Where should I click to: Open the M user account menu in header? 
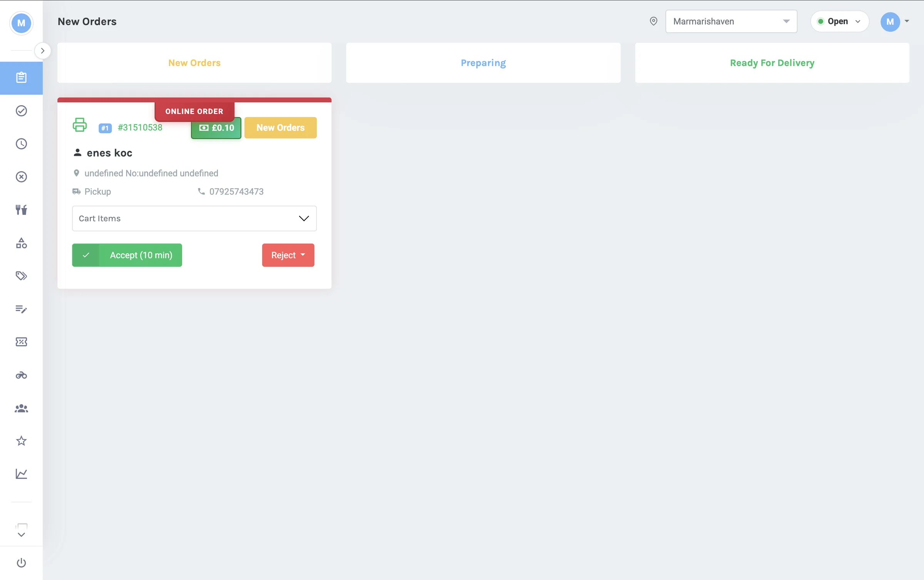click(x=895, y=22)
